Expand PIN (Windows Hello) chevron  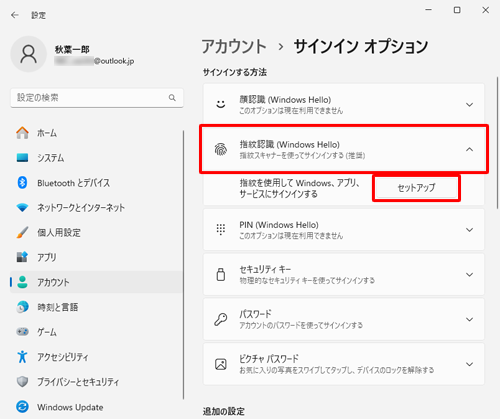coord(469,229)
